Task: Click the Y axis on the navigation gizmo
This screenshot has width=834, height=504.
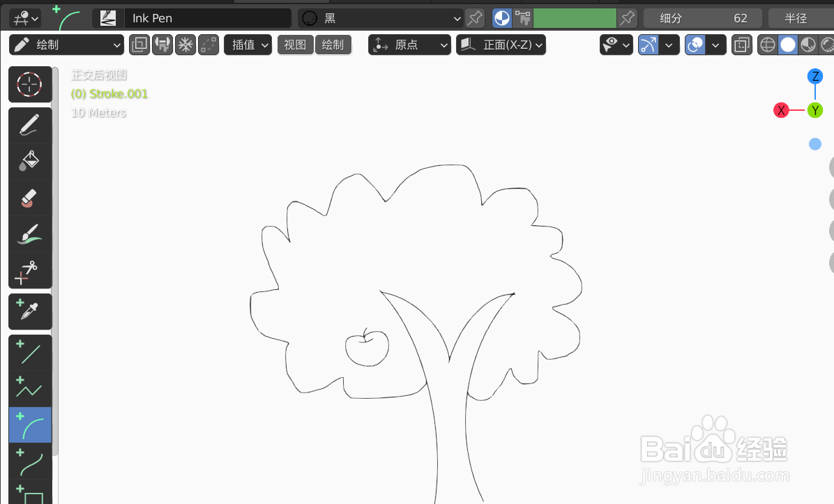Action: (x=815, y=111)
